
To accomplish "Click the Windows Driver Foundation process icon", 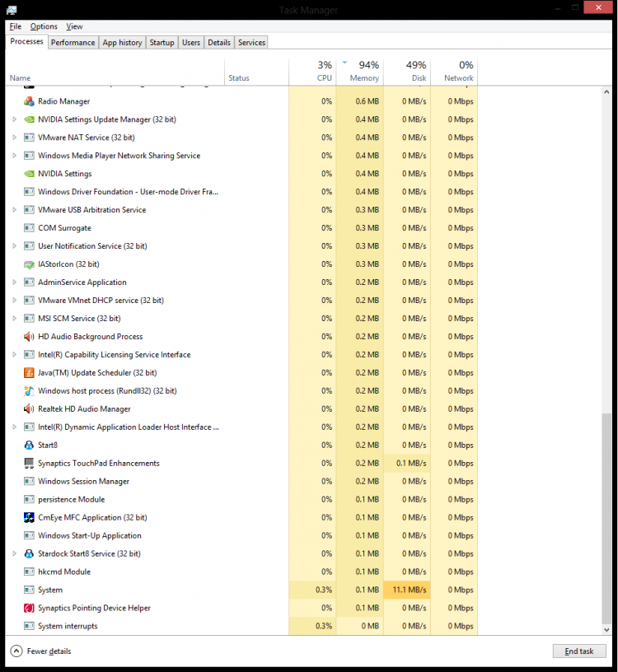I will [29, 192].
